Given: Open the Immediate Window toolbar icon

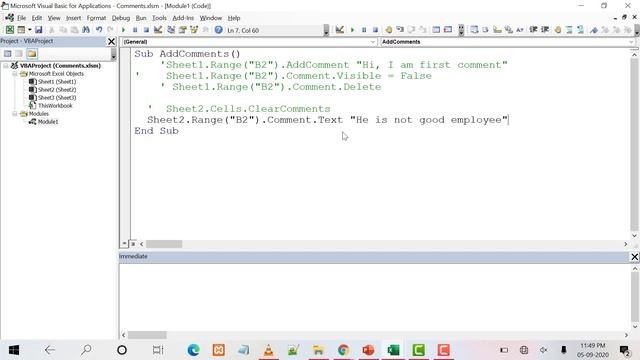Looking at the screenshot, I should (x=448, y=29).
